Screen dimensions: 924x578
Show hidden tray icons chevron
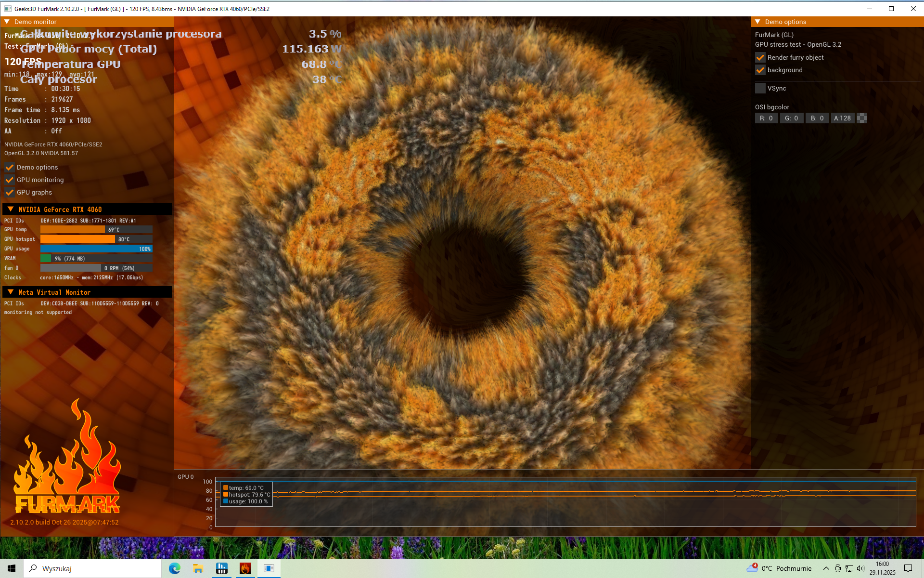click(826, 568)
